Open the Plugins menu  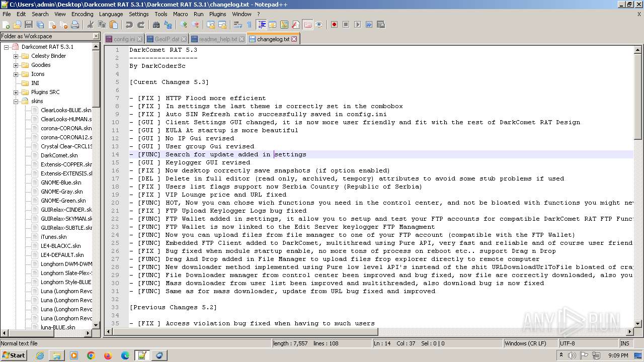218,14
